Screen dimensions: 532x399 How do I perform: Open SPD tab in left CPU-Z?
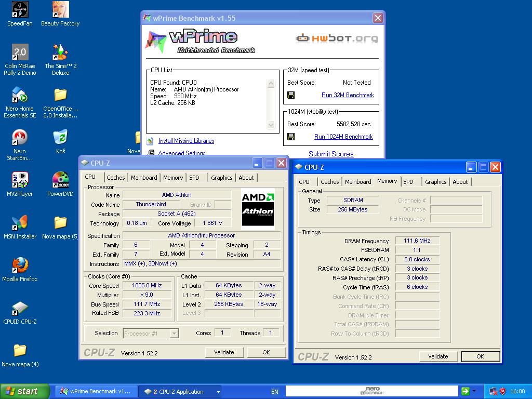click(x=194, y=178)
